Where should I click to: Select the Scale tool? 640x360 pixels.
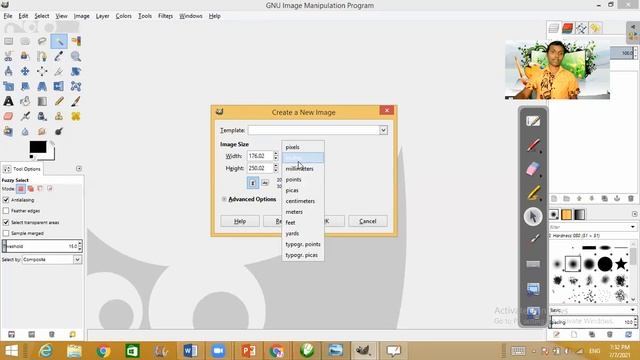(8, 86)
